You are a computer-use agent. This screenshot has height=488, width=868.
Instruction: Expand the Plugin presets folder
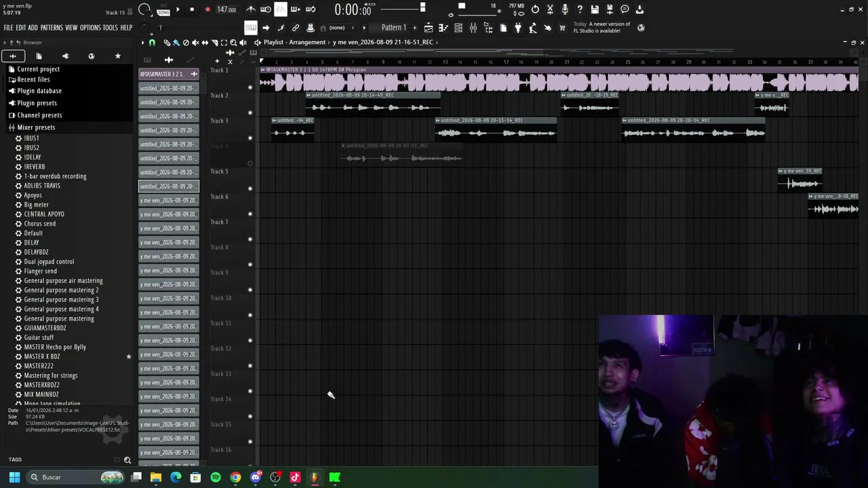tap(37, 103)
